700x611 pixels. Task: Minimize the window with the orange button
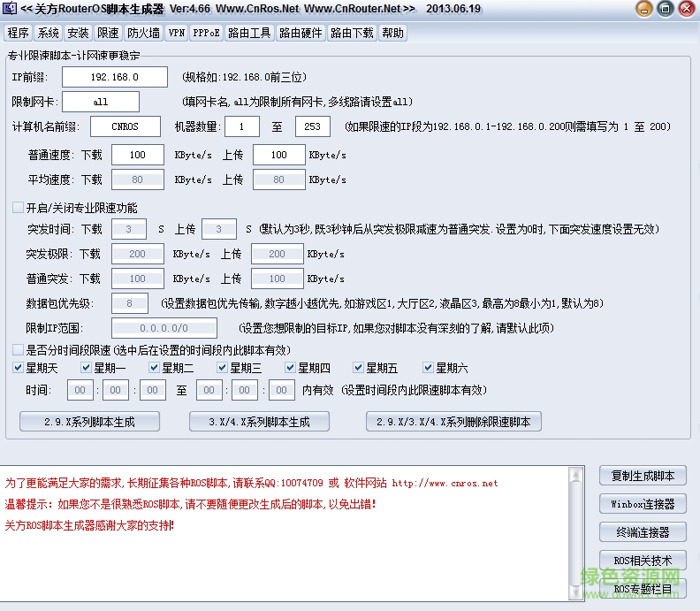coord(643,9)
